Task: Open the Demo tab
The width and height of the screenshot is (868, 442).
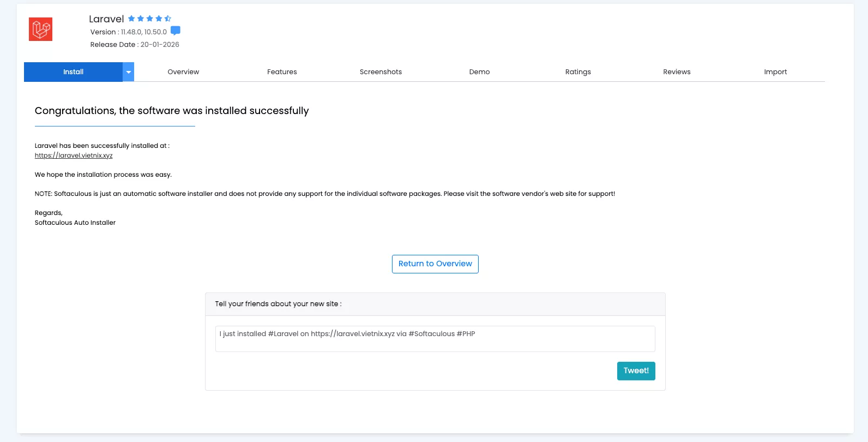Action: 479,71
